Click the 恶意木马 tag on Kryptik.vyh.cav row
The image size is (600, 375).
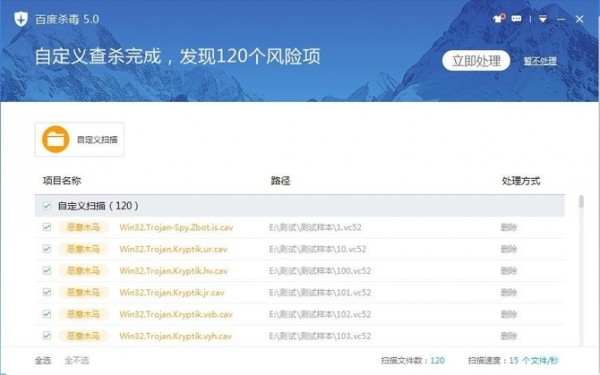(83, 336)
